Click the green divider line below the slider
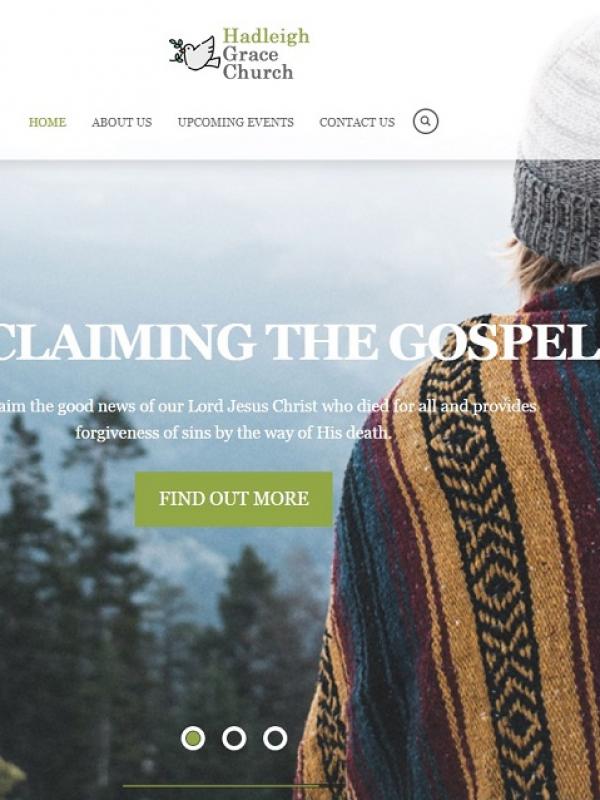Image resolution: width=600 pixels, height=800 pixels. 232,786
